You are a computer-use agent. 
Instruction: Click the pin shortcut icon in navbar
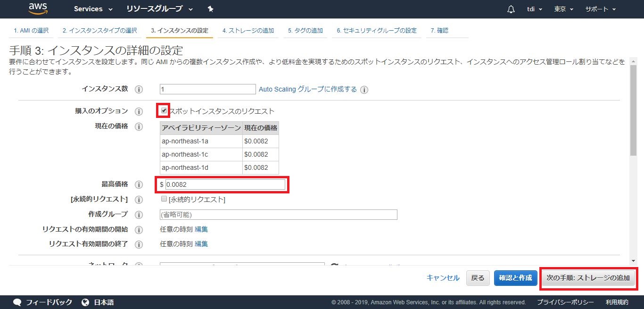pyautogui.click(x=210, y=9)
